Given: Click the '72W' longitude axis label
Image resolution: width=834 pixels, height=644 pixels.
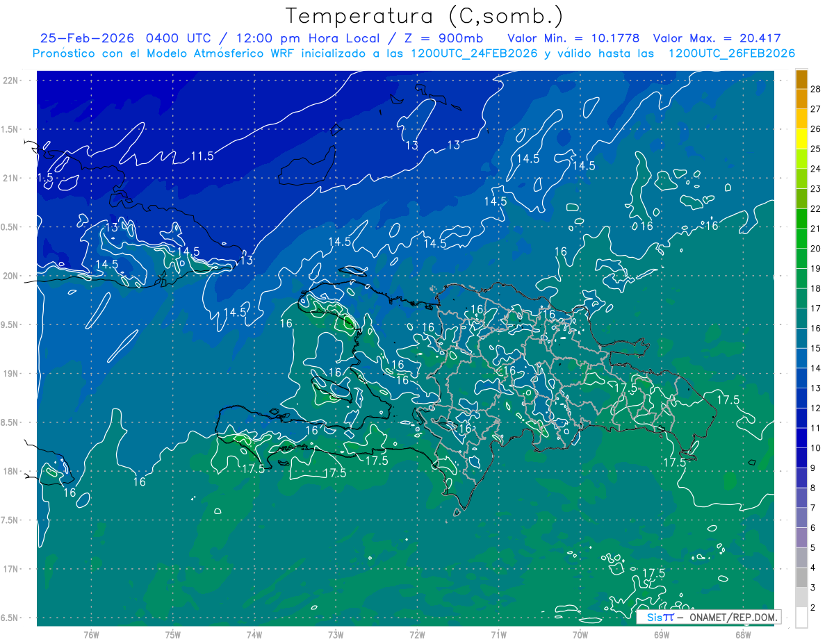Looking at the screenshot, I should coord(417,634).
